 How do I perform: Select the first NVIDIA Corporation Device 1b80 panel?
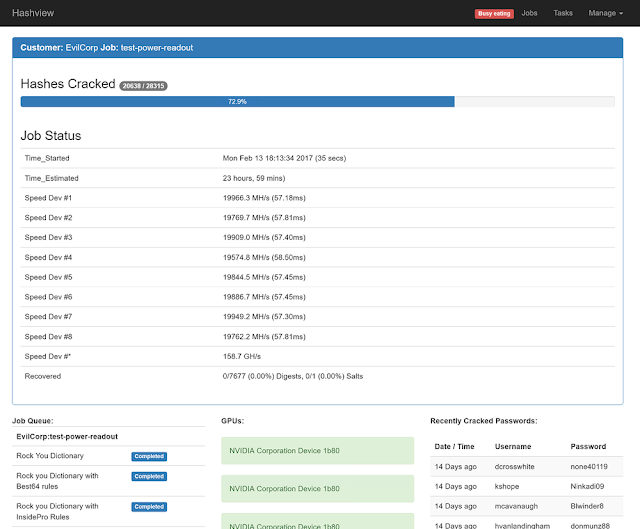point(318,451)
